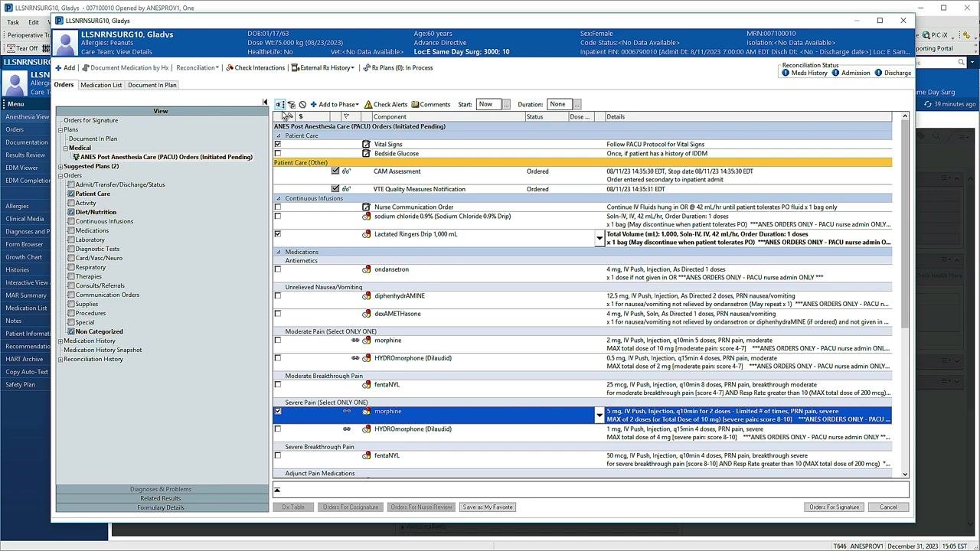
Task: Click the Check Interactions pill icon
Action: (230, 68)
